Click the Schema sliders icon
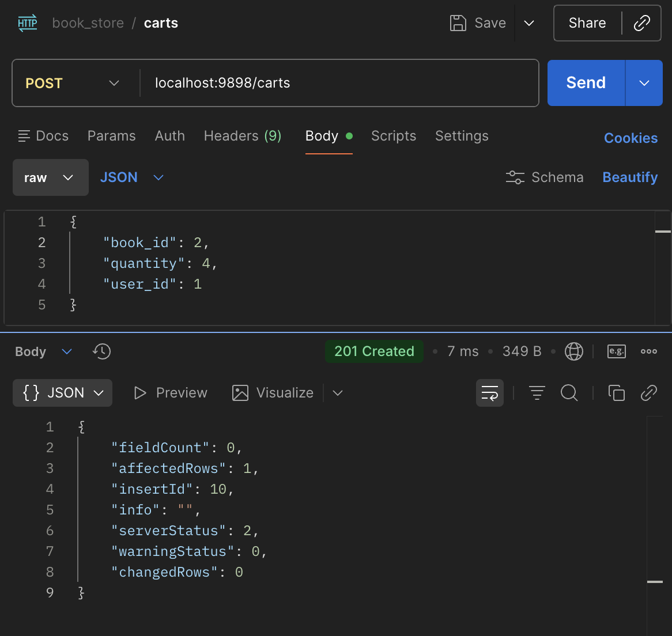Viewport: 672px width, 636px height. click(515, 177)
